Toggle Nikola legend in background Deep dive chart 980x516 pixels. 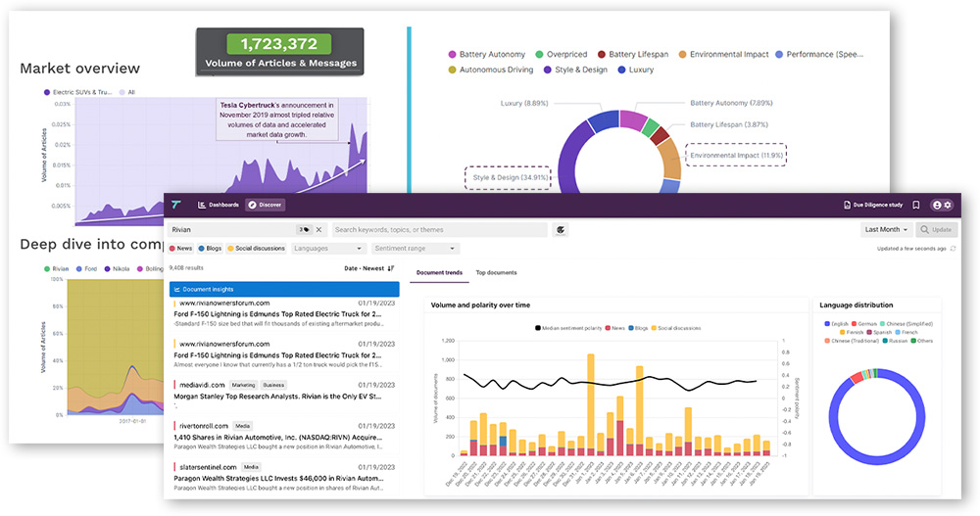coord(117,268)
